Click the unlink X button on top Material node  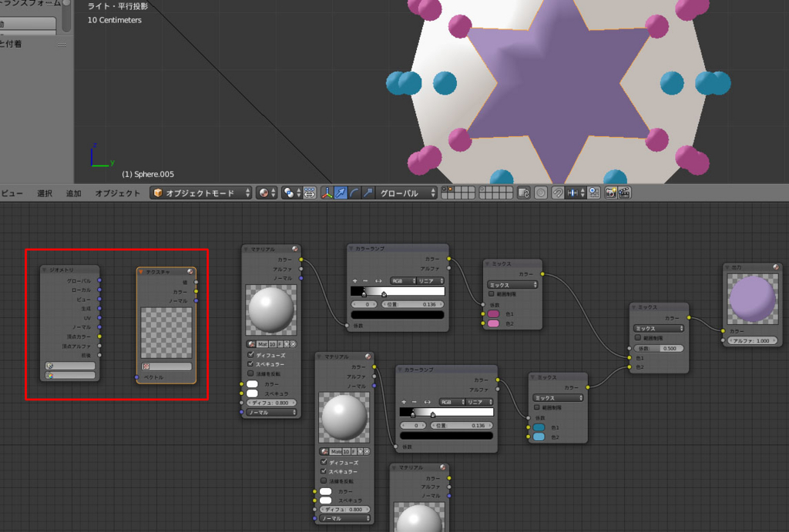(293, 344)
